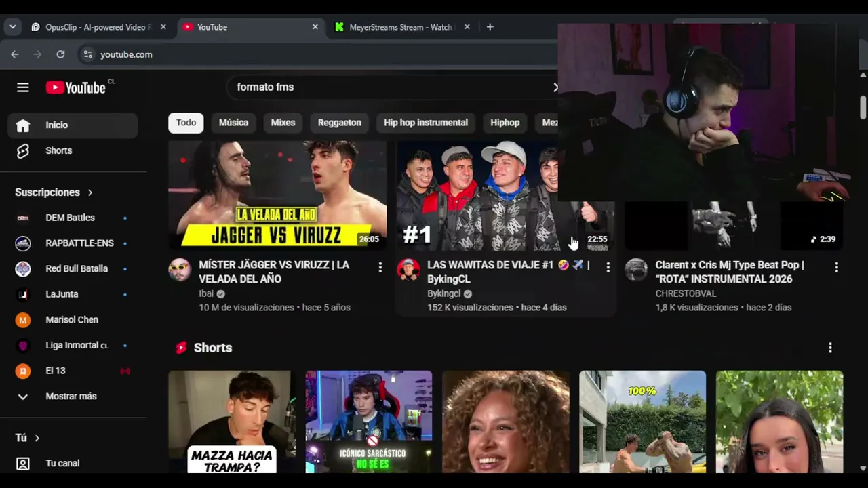868x488 pixels.
Task: Open 'Tu canal' in the sidebar
Action: pos(73,464)
